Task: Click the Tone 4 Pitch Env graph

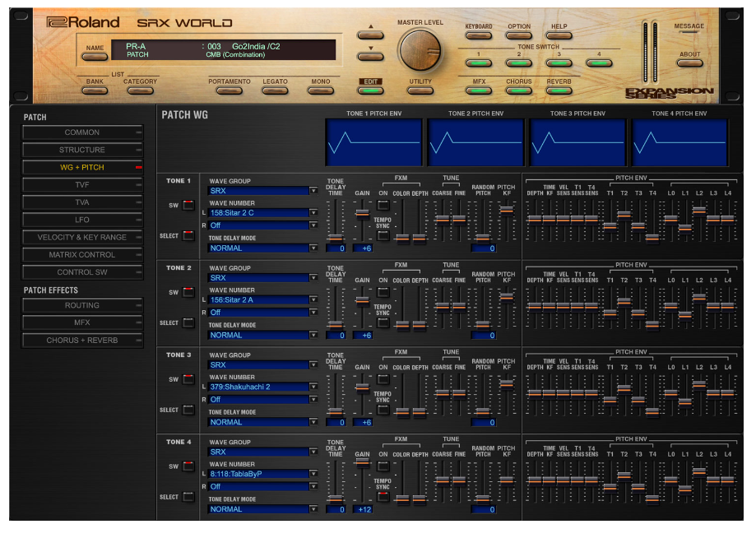Action: [679, 142]
